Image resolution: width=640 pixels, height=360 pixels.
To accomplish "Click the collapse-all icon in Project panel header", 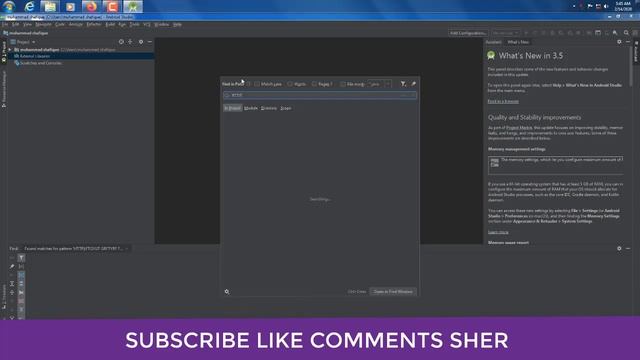I will pos(130,42).
